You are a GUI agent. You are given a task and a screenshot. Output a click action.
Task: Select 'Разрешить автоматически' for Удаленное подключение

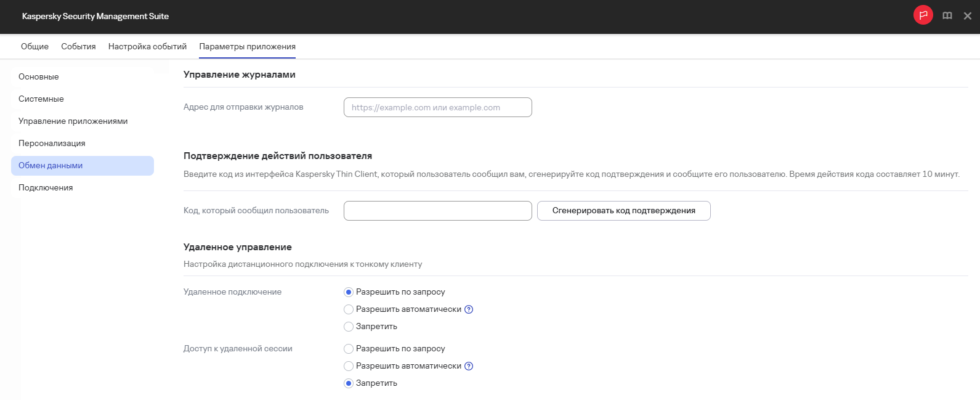pos(349,309)
